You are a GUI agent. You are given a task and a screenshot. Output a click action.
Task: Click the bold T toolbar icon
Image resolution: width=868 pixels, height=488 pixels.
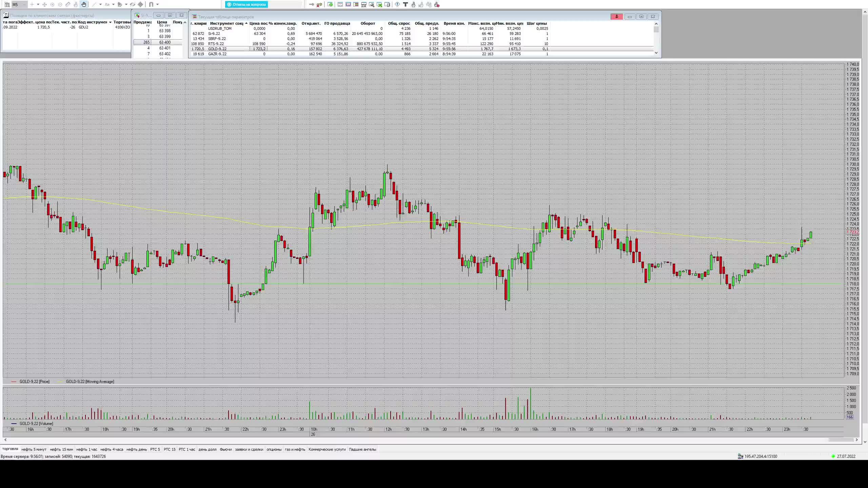(406, 4)
